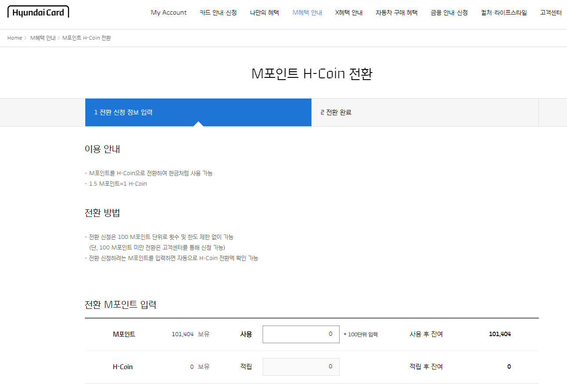Open the My Account menu
Image resolution: width=567 pixels, height=392 pixels.
tap(168, 12)
